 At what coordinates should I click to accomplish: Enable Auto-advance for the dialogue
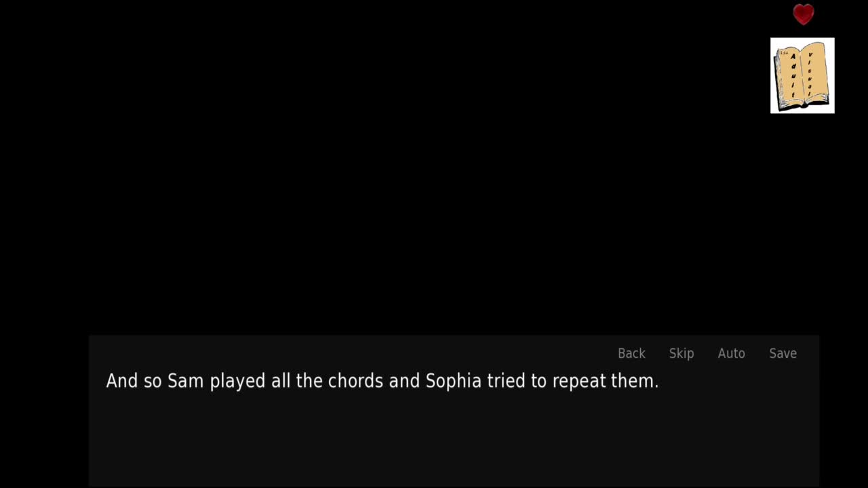(731, 353)
